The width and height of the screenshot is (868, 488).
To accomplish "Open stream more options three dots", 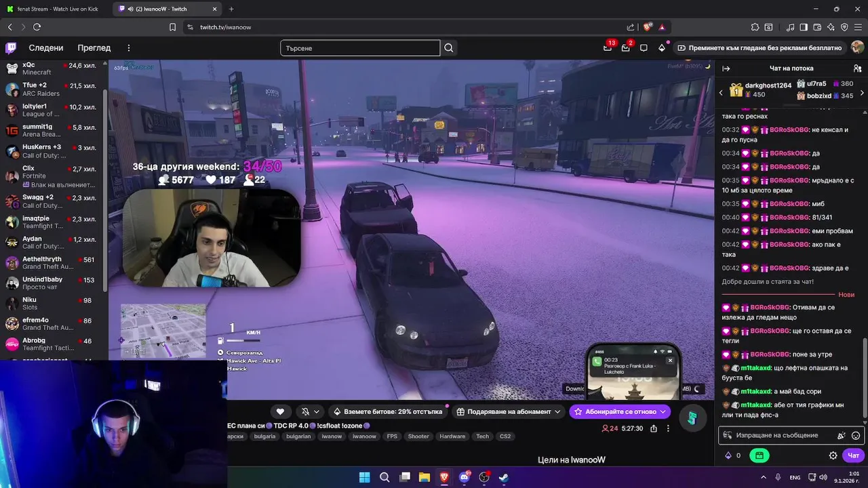I will click(668, 428).
